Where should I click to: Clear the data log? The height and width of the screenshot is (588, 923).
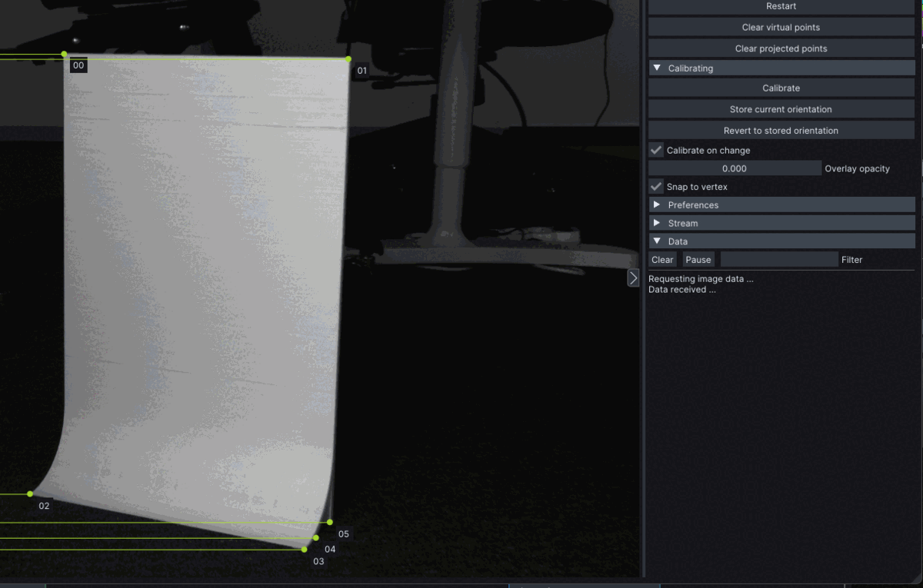coord(662,260)
